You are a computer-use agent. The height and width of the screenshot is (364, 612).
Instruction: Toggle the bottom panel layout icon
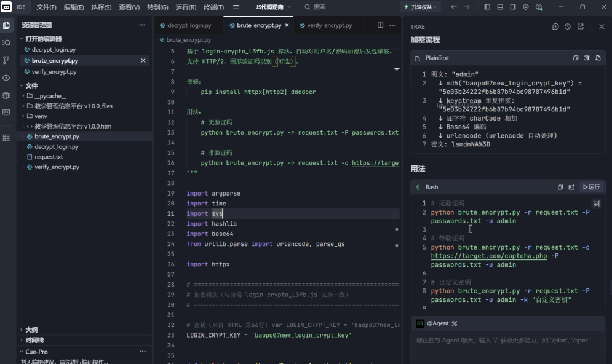click(500, 7)
